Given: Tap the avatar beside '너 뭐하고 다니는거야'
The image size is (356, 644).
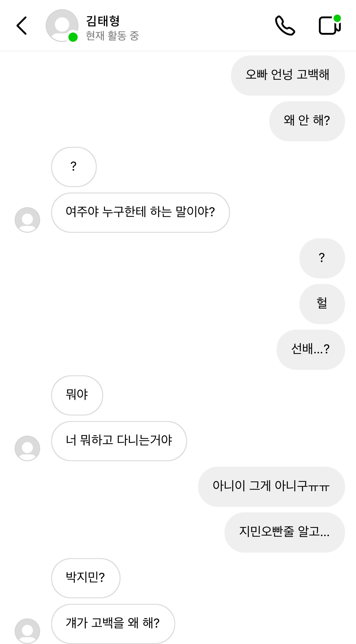Looking at the screenshot, I should pyautogui.click(x=27, y=448).
